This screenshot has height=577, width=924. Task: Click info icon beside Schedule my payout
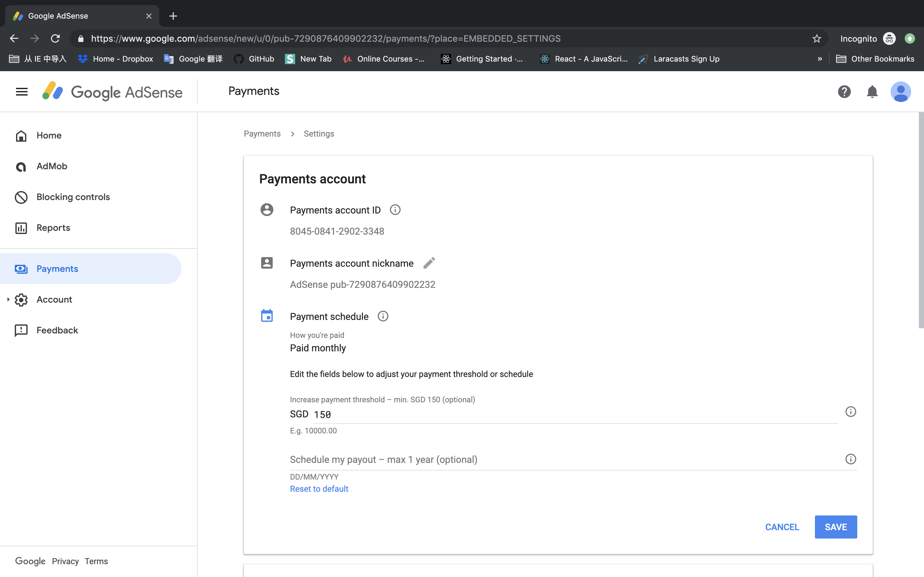pos(850,459)
